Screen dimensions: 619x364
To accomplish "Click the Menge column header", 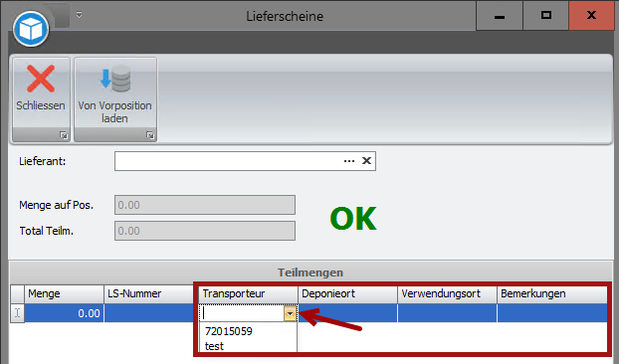I will pyautogui.click(x=64, y=293).
